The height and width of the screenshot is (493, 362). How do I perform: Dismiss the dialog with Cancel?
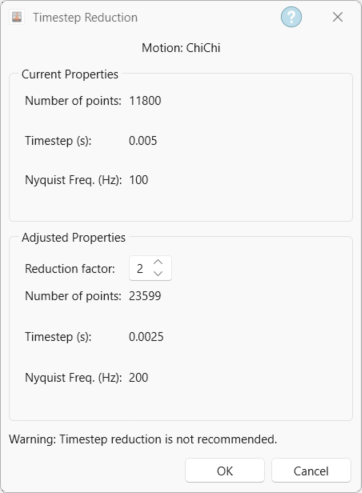311,471
